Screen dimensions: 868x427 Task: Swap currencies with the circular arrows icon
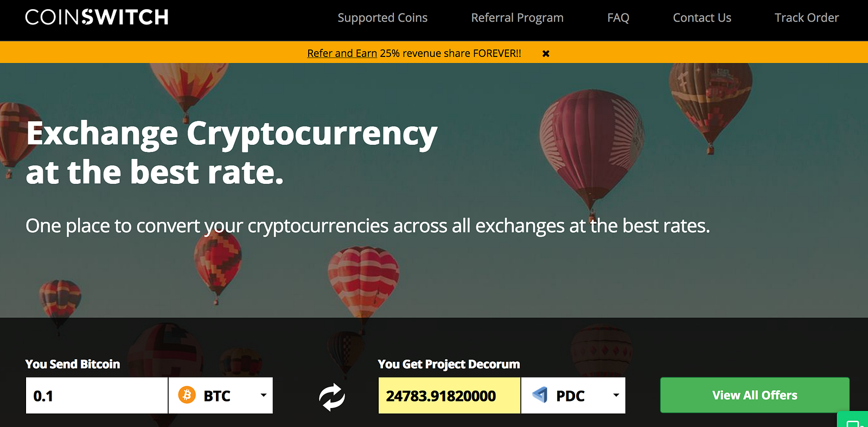pos(332,397)
